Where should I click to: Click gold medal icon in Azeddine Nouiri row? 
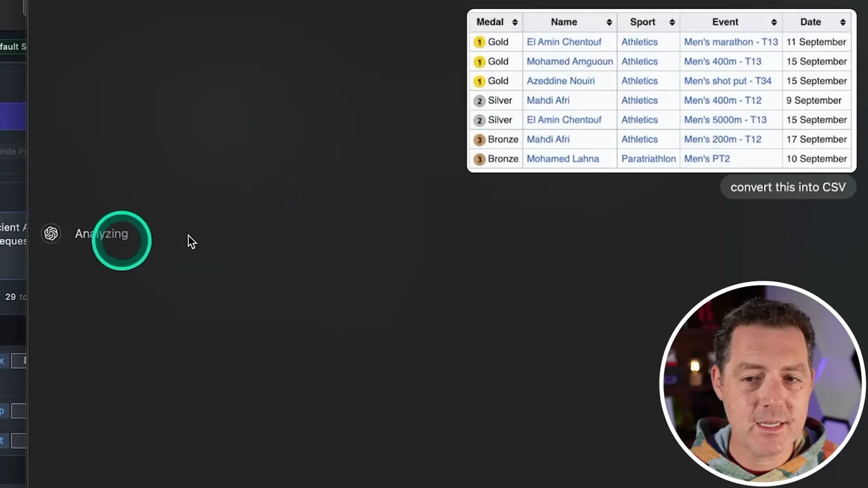479,81
